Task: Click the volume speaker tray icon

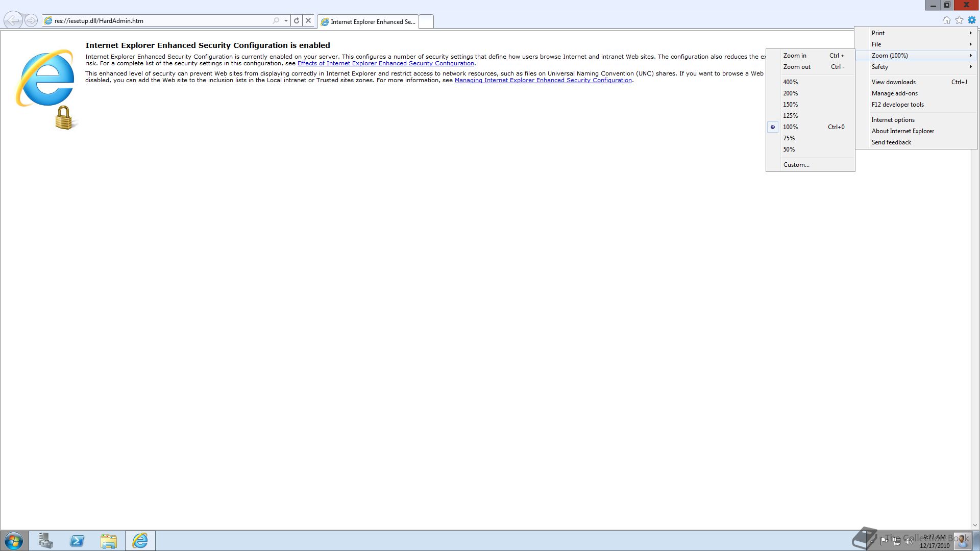Action: click(909, 541)
